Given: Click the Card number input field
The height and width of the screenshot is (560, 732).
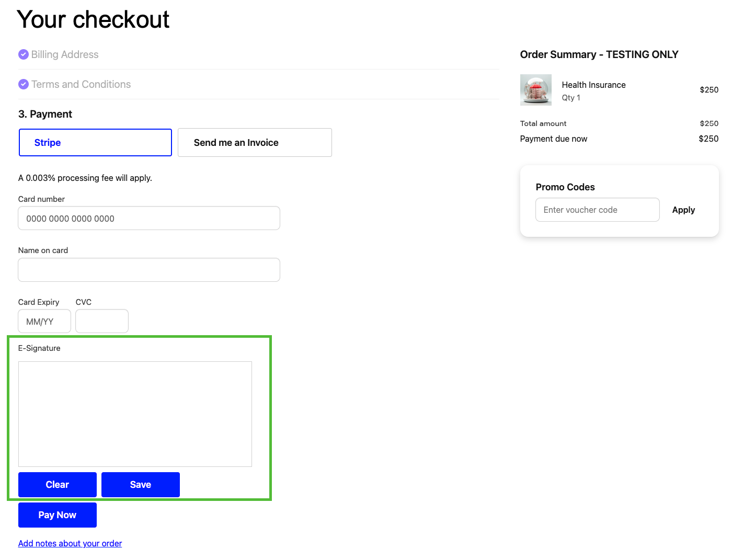Looking at the screenshot, I should [149, 218].
